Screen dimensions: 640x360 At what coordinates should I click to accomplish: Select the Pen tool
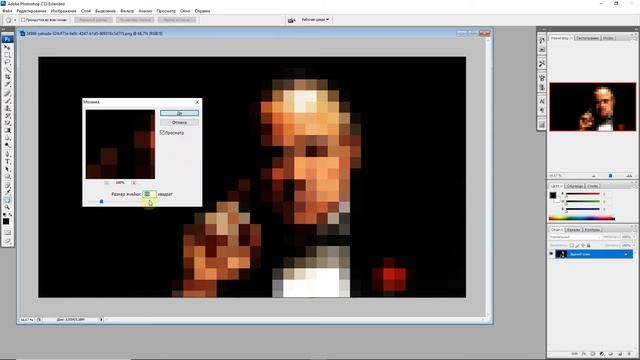(x=7, y=153)
